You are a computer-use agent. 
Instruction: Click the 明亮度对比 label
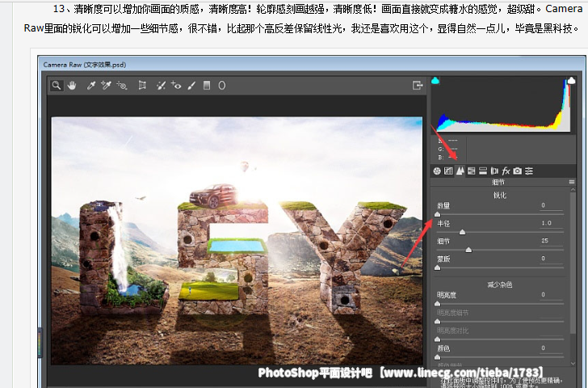(452, 331)
